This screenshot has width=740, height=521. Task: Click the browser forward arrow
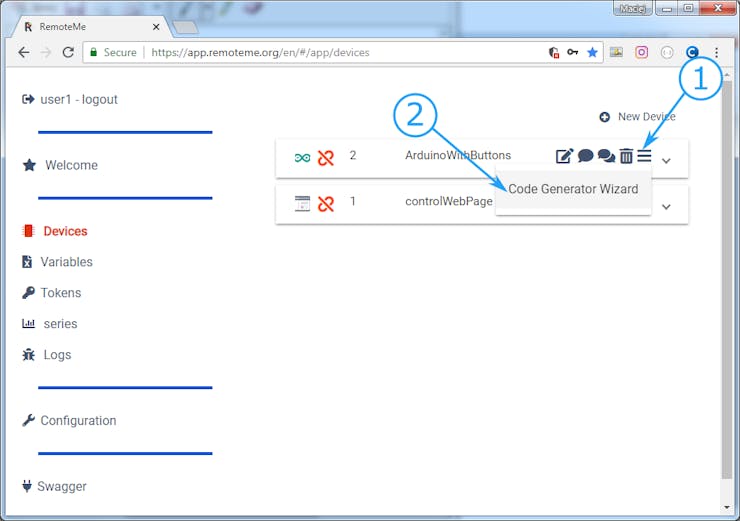click(x=46, y=52)
